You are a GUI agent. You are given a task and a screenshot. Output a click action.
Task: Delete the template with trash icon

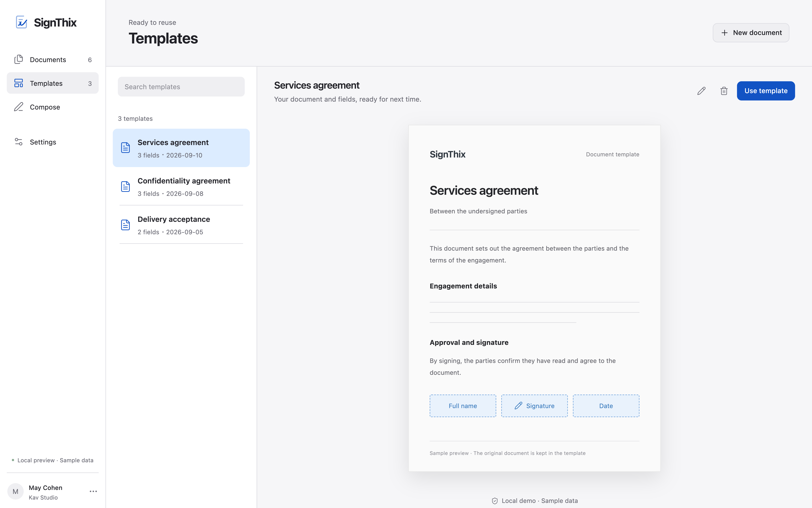(724, 91)
